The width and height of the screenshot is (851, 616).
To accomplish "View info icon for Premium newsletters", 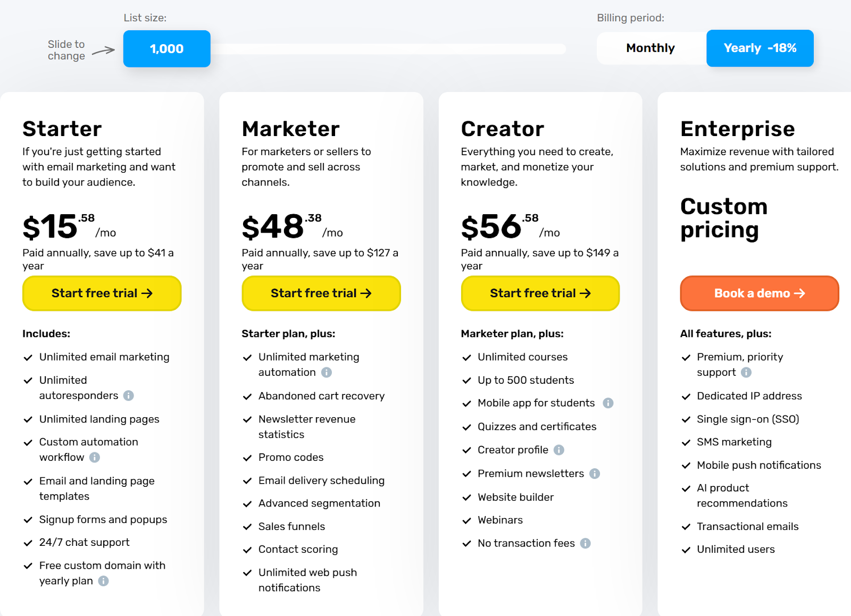I will 596,474.
